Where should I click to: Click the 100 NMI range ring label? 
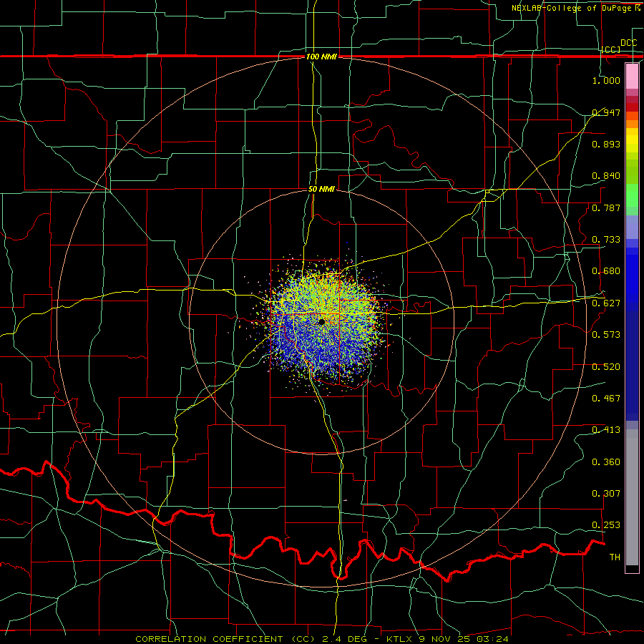click(x=321, y=57)
